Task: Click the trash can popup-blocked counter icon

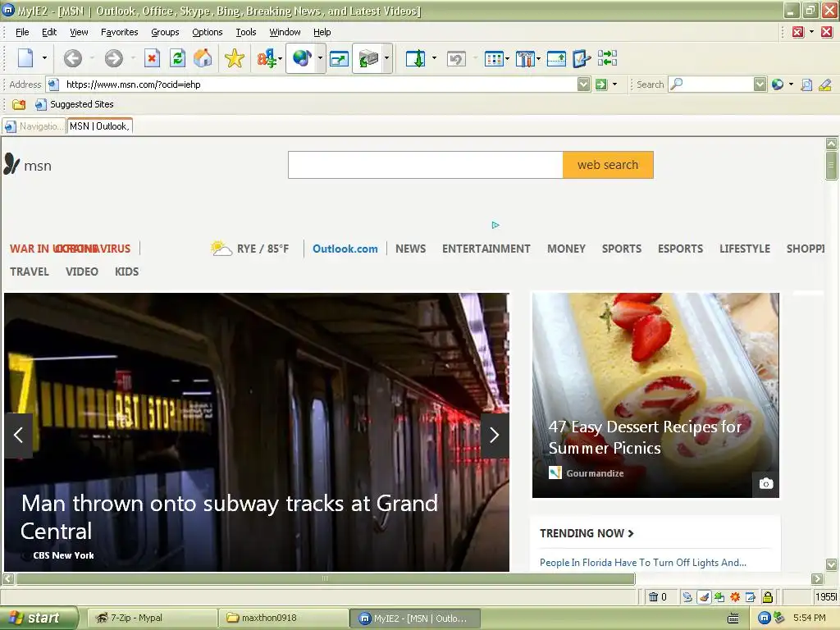Action: point(654,597)
